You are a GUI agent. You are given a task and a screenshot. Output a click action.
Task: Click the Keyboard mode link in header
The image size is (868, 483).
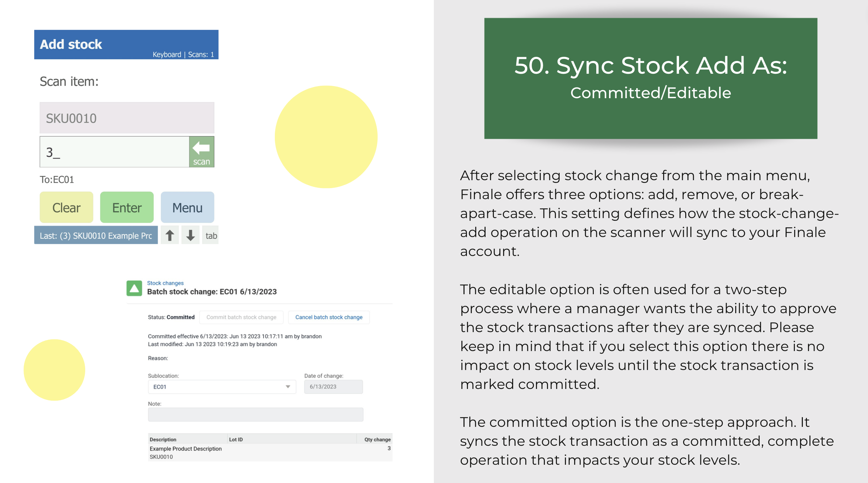(167, 54)
